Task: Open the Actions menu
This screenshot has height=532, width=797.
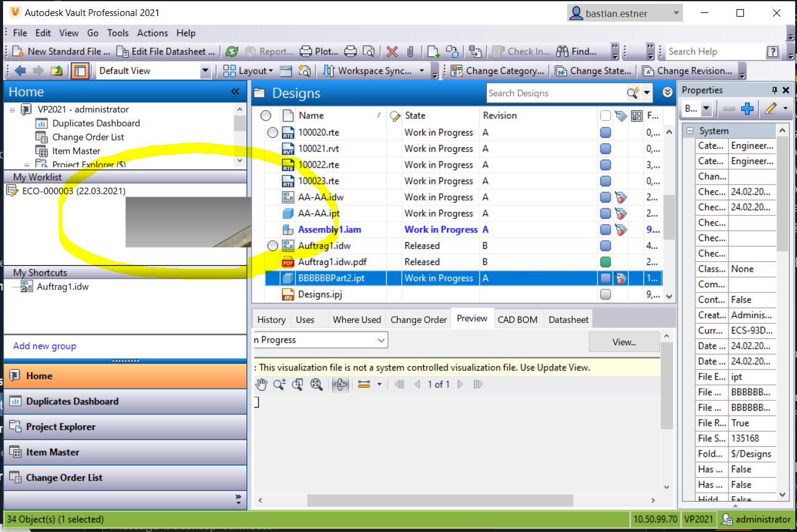Action: (152, 33)
